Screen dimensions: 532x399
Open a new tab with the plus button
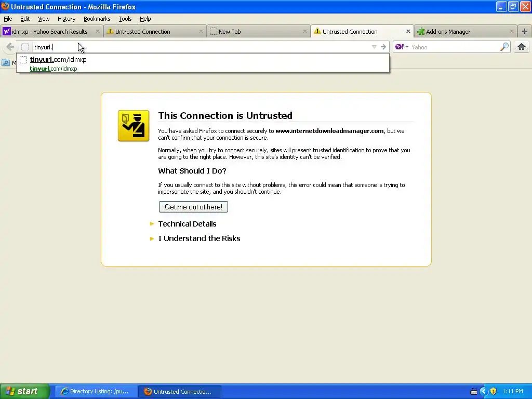(524, 31)
